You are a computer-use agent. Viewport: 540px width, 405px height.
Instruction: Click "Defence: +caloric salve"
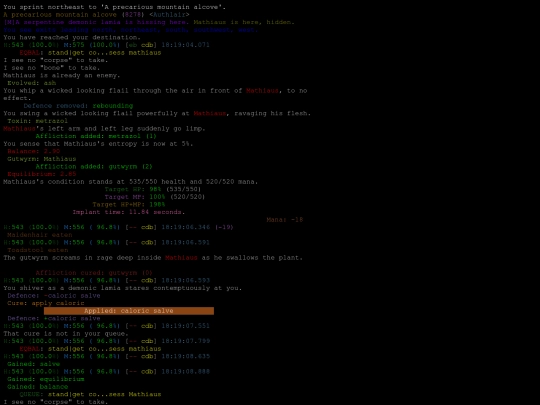[54, 318]
